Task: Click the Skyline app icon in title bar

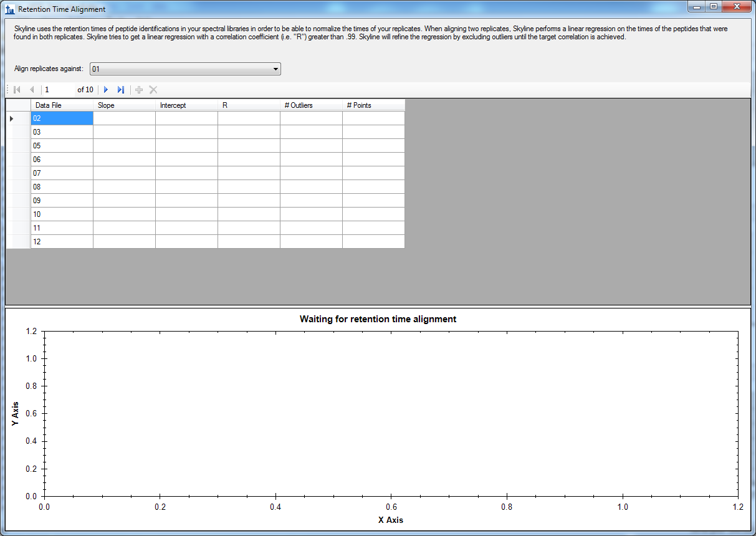Action: (x=9, y=9)
